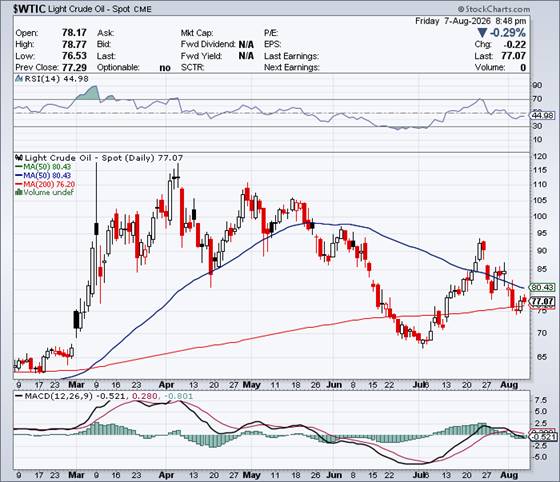Click the blue MA(50) 80.43 legend entry

(47, 175)
